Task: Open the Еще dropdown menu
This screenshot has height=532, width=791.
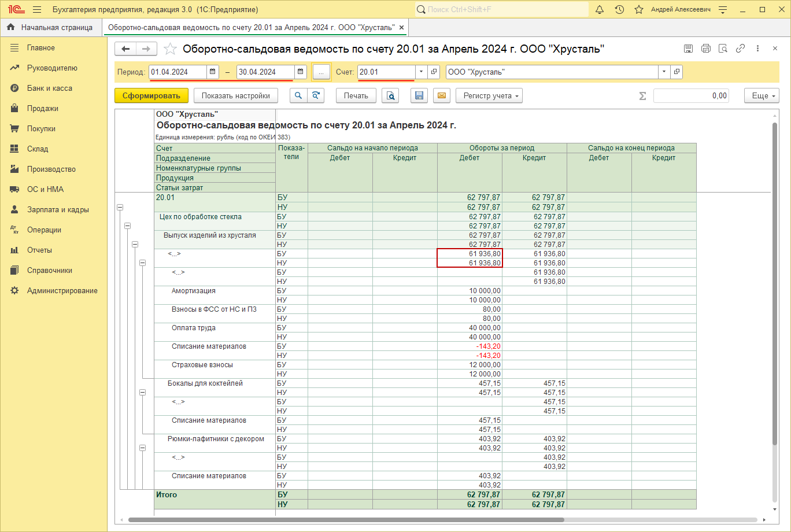Action: (762, 96)
